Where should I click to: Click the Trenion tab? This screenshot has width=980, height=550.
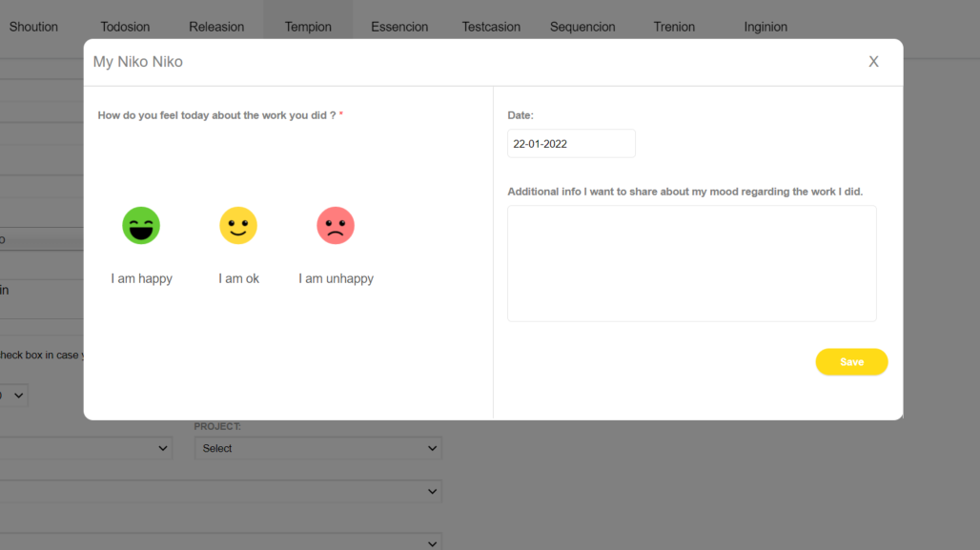pyautogui.click(x=674, y=27)
